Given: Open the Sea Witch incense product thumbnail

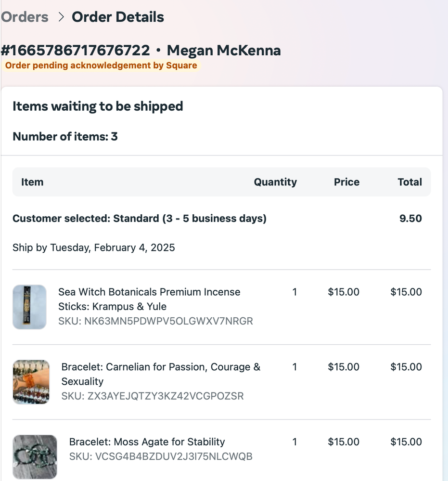Looking at the screenshot, I should [29, 307].
